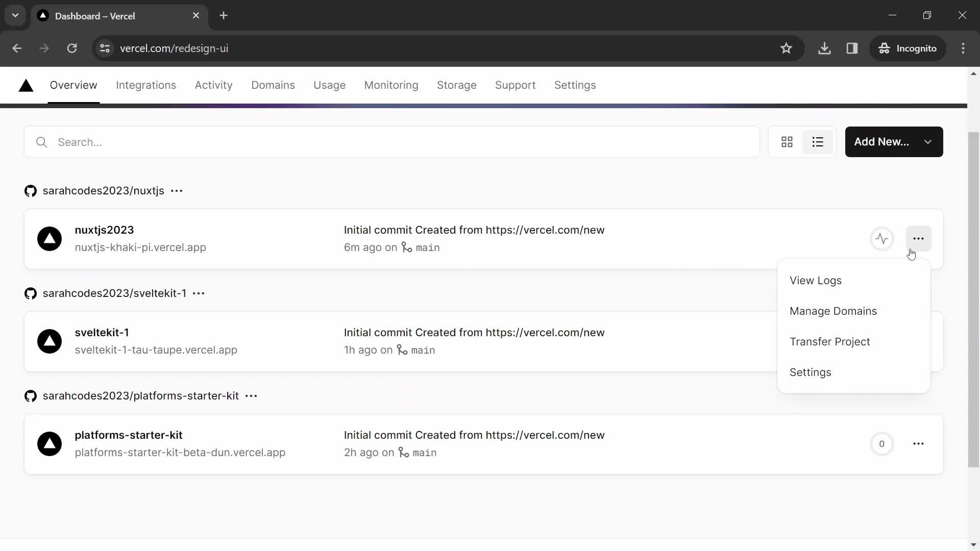Switch to the Monitoring tab

pyautogui.click(x=391, y=85)
